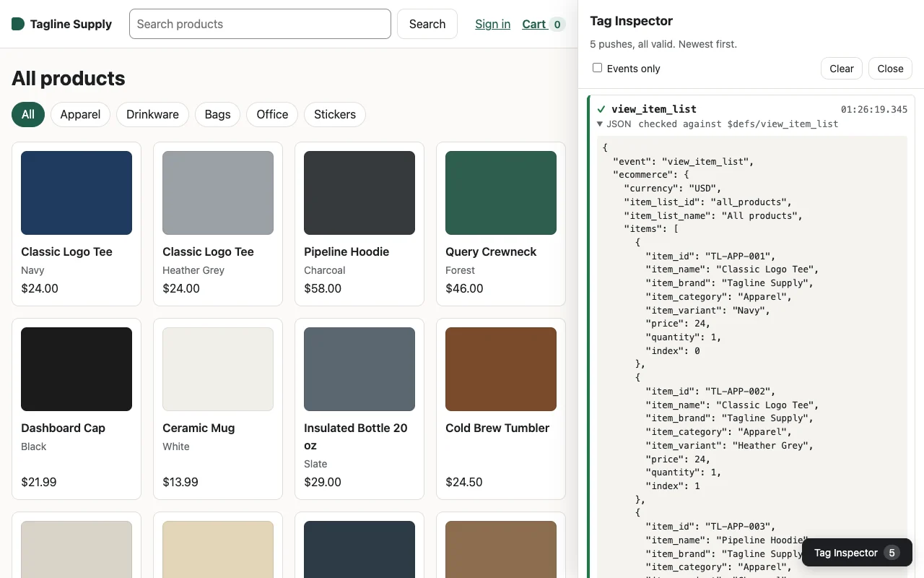Click the Tag Inspector count badge 5
The image size is (924, 578).
coord(892,553)
